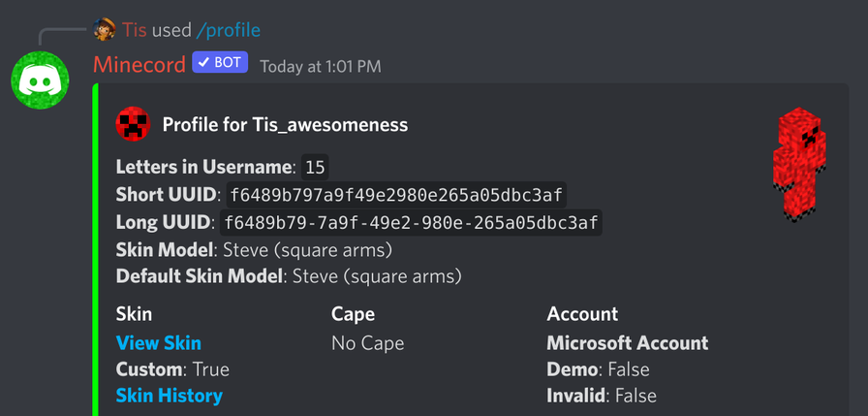Click the Minecord bot green avatar
This screenshot has height=416, width=868.
40,80
